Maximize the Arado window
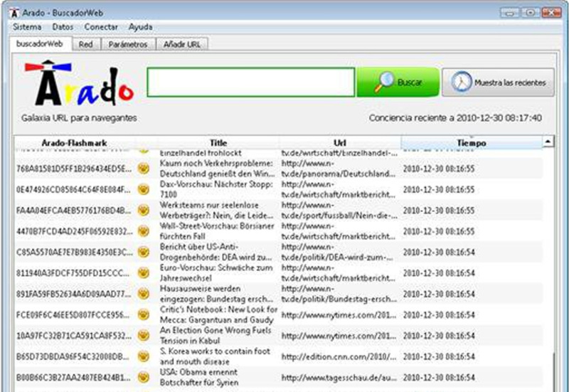569x392 pixels. 530,13
